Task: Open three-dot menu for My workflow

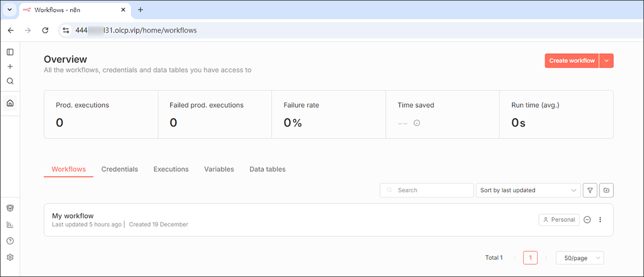Action: [x=601, y=220]
